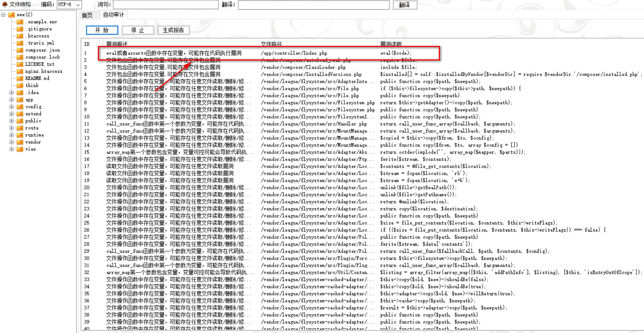Viewport: 644px width, 333px height.
Task: Switch to the 首页 tab
Action: 87,15
